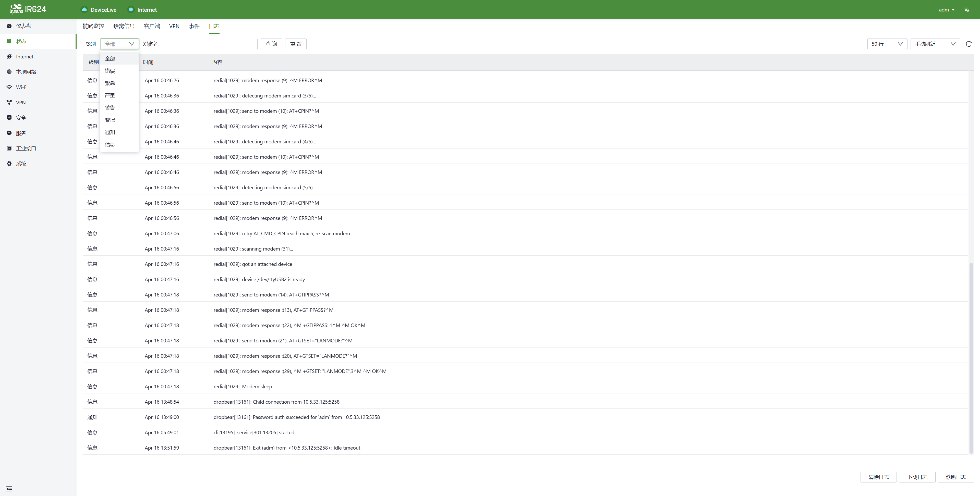This screenshot has width=980, height=496.
Task: Click the dashboard gauge icon in sidebar
Action: point(9,26)
